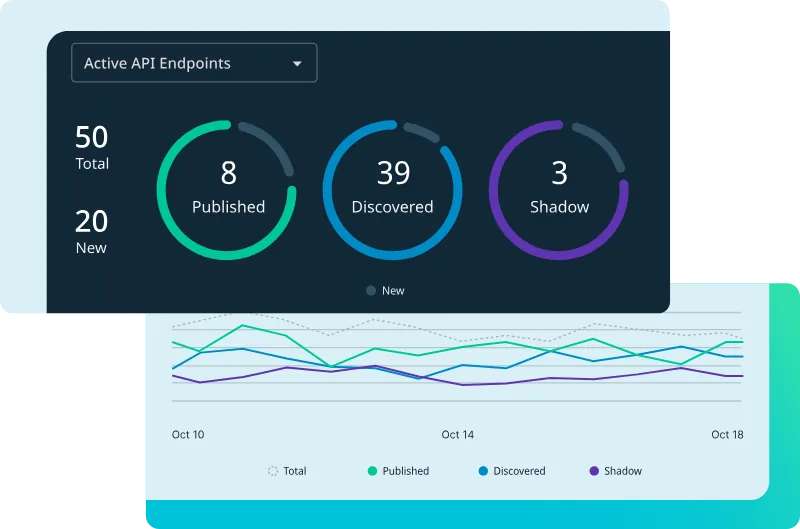Click the dropdown arrow beside Active API Endpoints
This screenshot has height=529, width=800.
tap(297, 64)
